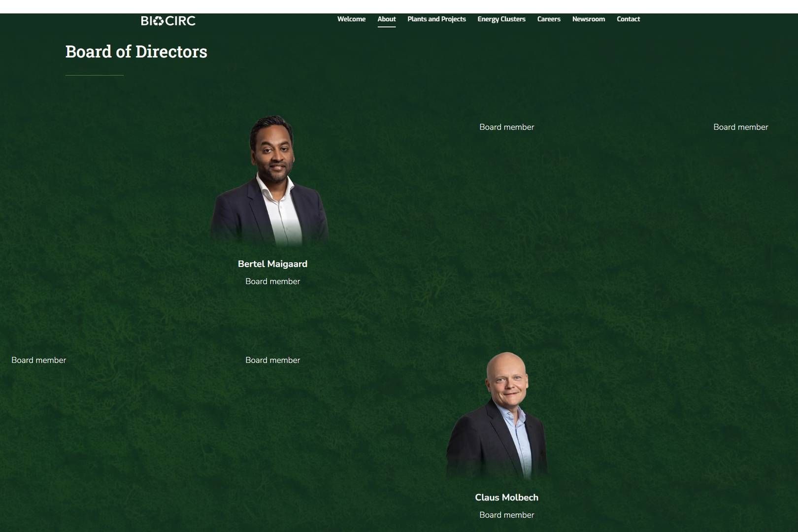798x532 pixels.
Task: Click Board member title under Claus Molbech's name
Action: tap(506, 515)
